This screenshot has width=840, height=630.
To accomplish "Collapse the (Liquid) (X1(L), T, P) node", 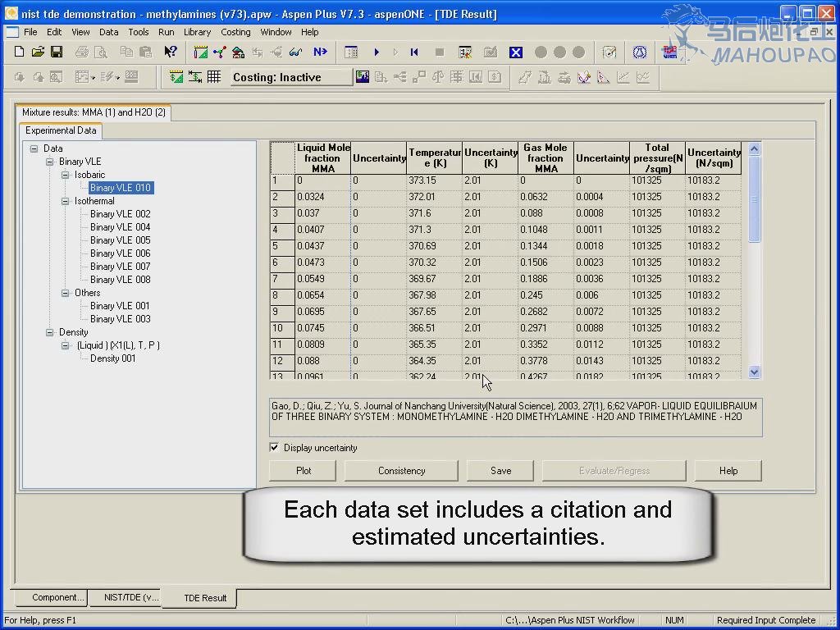I will coord(66,345).
